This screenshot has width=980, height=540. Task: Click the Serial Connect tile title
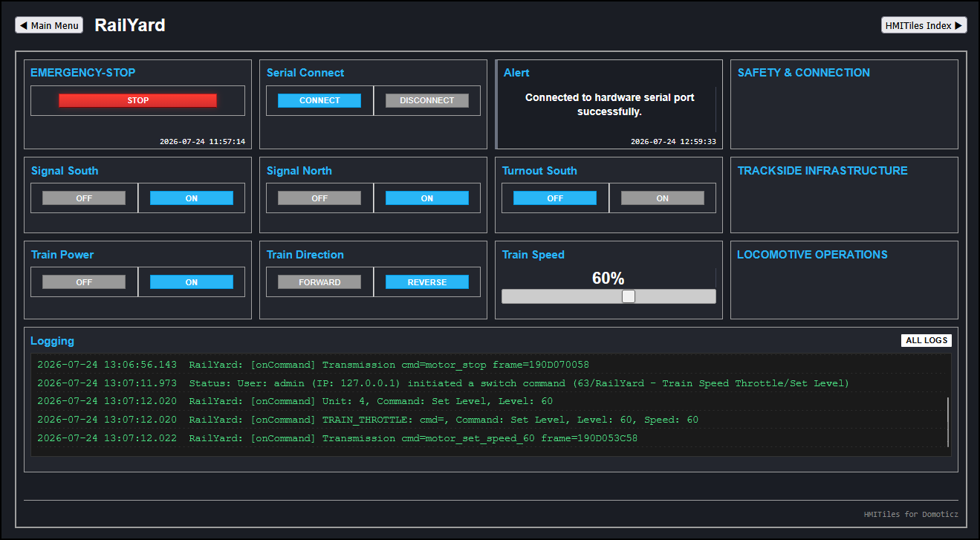[x=305, y=73]
